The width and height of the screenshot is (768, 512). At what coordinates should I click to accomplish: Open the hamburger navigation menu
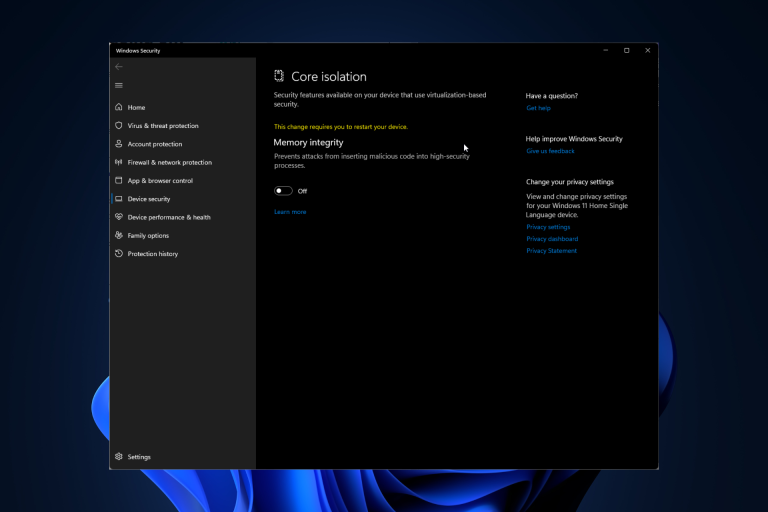click(x=119, y=85)
